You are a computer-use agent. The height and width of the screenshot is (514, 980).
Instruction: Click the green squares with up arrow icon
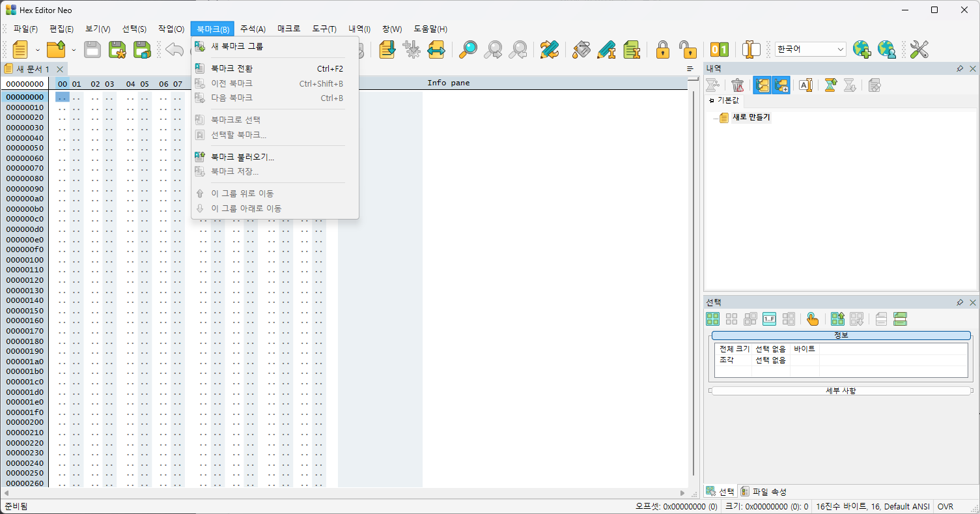(x=838, y=319)
